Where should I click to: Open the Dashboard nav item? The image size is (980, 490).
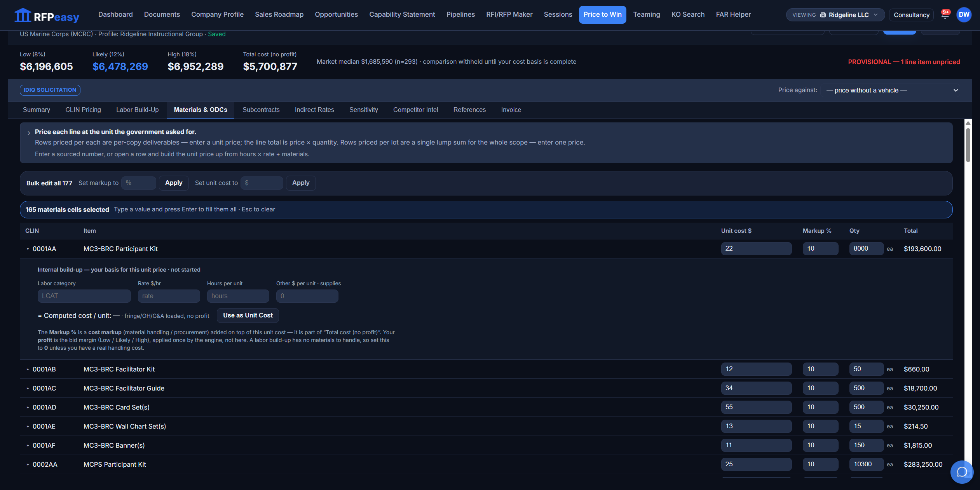[115, 15]
